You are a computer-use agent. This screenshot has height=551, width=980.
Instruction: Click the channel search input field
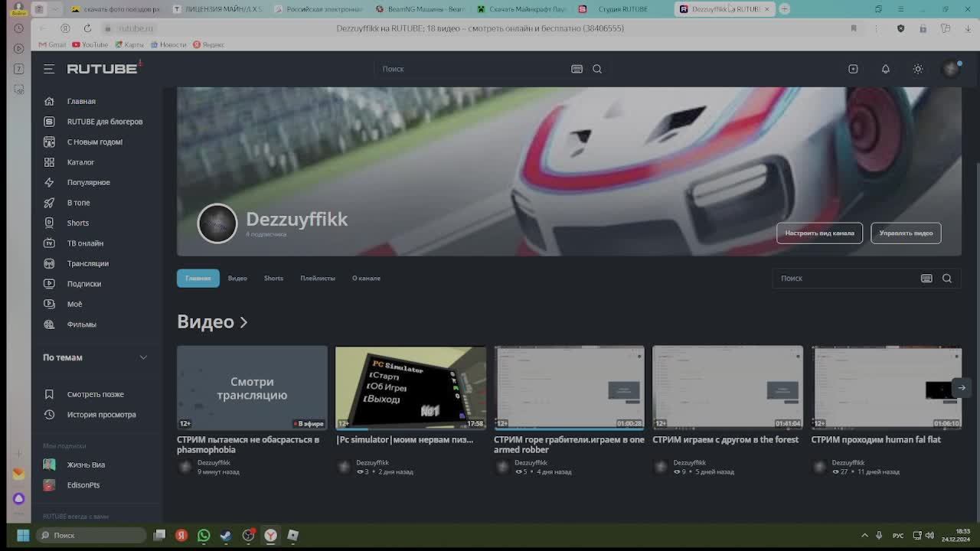[x=846, y=279]
